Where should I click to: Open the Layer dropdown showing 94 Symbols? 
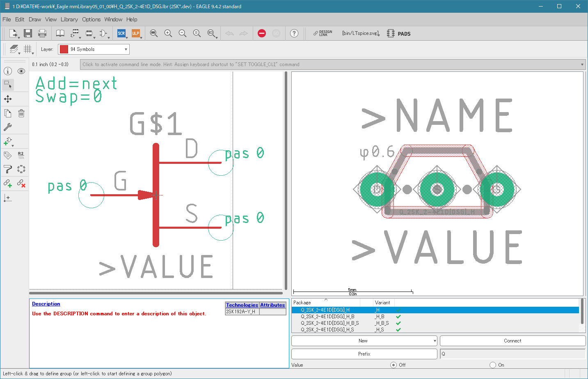point(94,49)
